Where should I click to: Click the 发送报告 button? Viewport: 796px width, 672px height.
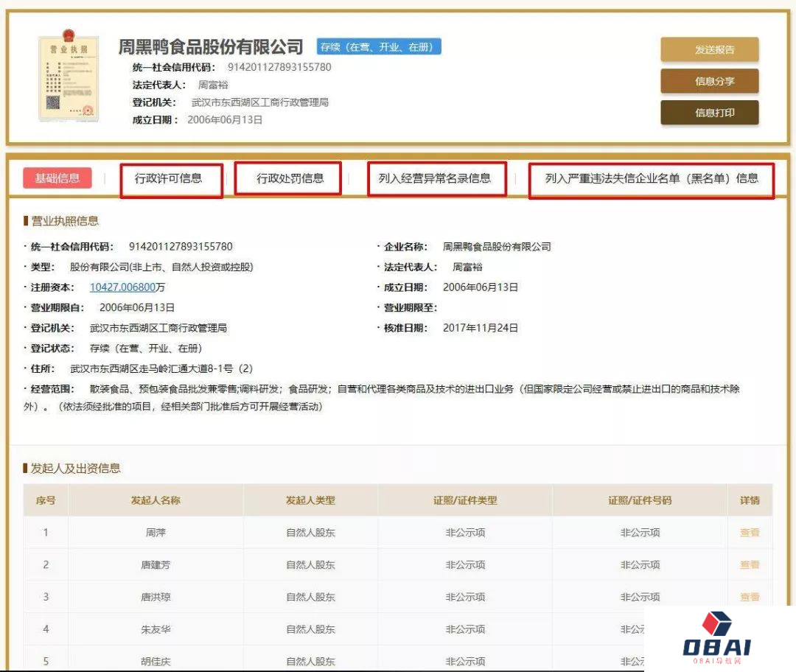click(x=709, y=49)
